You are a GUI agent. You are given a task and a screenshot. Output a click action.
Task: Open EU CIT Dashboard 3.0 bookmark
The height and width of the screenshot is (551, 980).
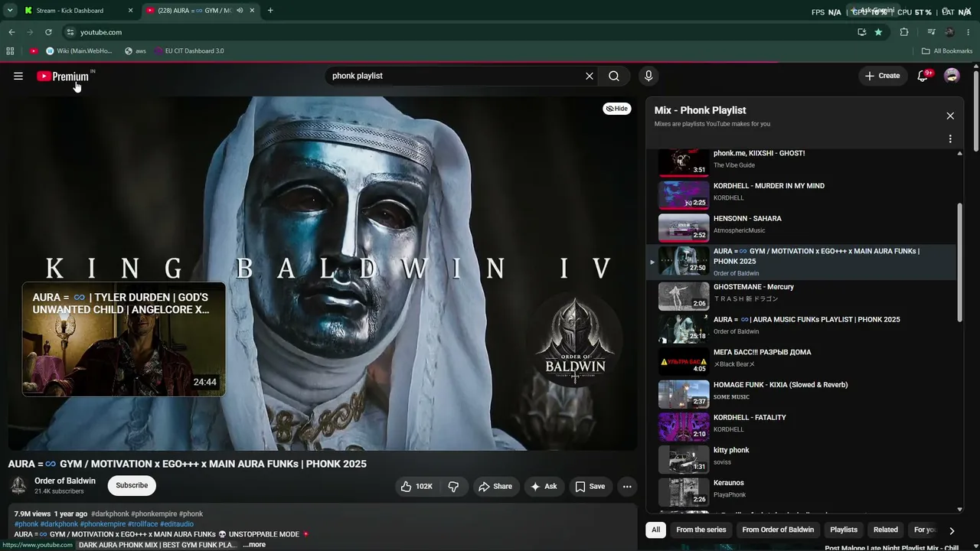(189, 51)
